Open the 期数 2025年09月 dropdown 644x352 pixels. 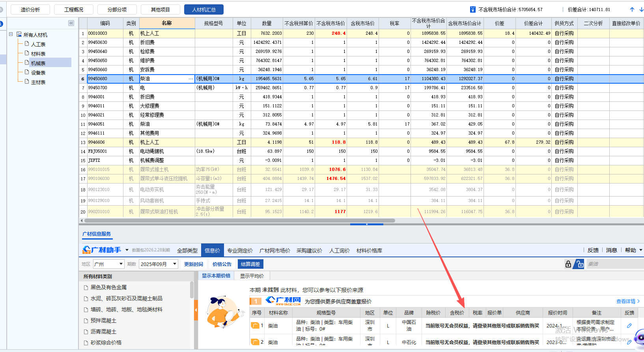[159, 264]
